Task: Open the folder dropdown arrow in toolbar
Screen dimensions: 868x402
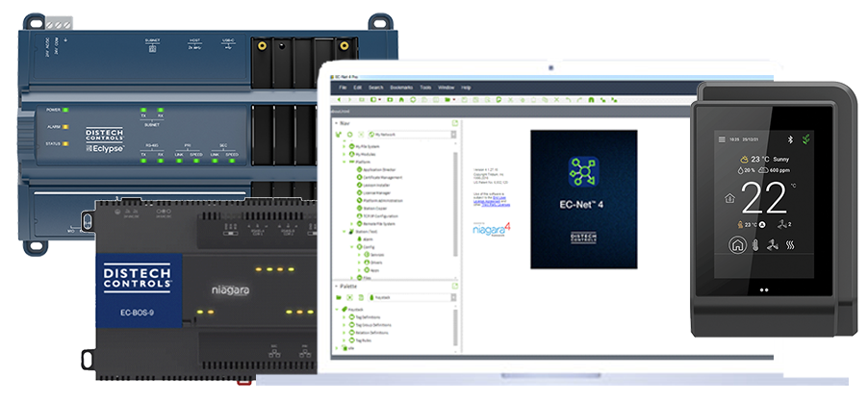Action: (x=453, y=100)
